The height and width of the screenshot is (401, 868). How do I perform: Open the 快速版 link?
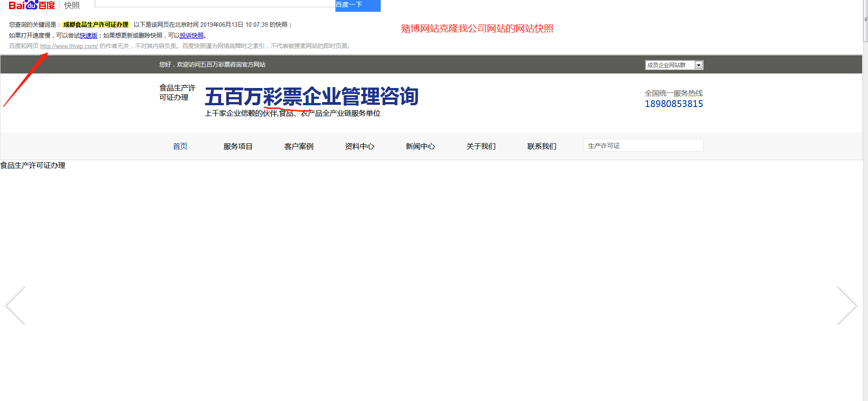pos(89,35)
